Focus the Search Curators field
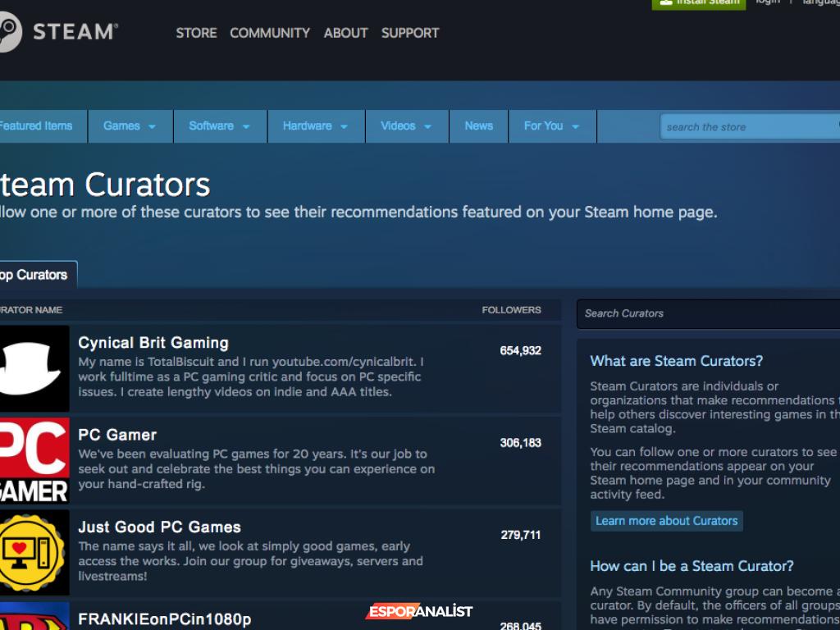840x630 pixels. (x=707, y=313)
